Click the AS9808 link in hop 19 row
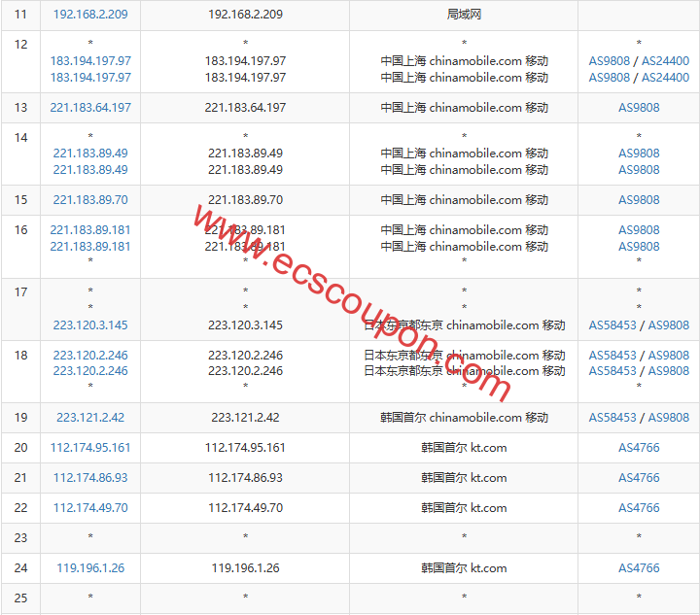Viewport: 700px width, 615px height. click(x=669, y=418)
